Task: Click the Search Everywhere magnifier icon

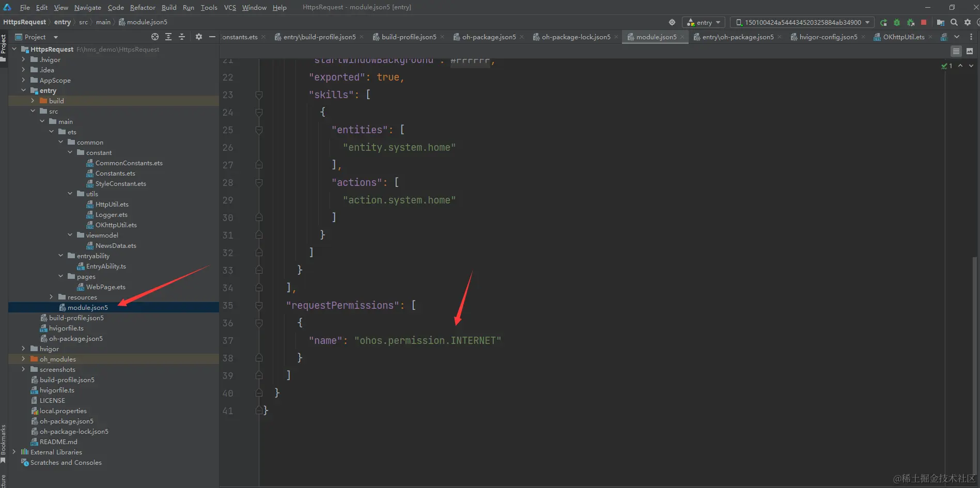Action: pyautogui.click(x=954, y=22)
